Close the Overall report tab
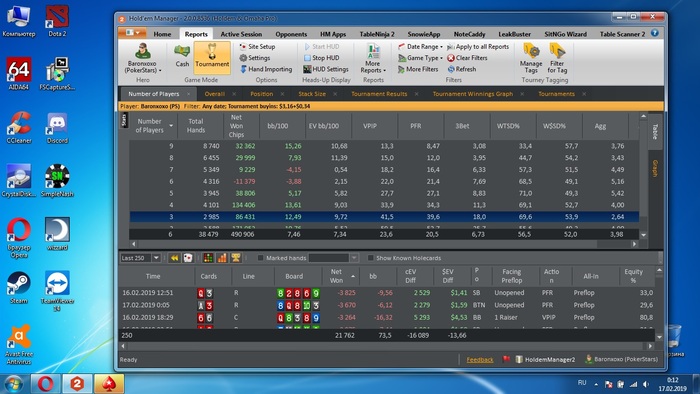Image resolution: width=700 pixels, height=394 pixels. (x=233, y=94)
